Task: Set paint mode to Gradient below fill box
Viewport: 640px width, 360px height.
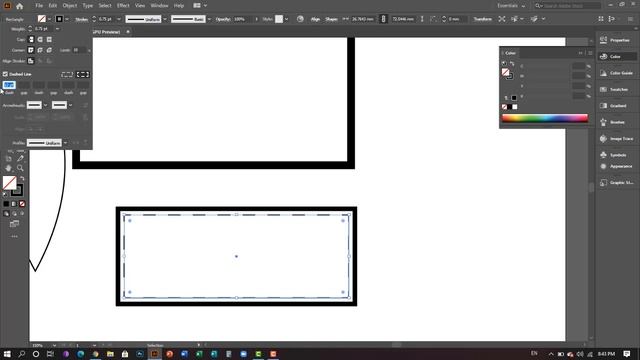Action: click(14, 203)
